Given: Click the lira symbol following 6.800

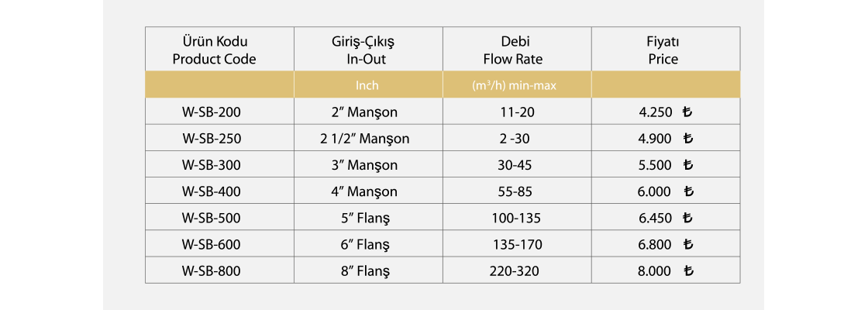Looking at the screenshot, I should [687, 245].
